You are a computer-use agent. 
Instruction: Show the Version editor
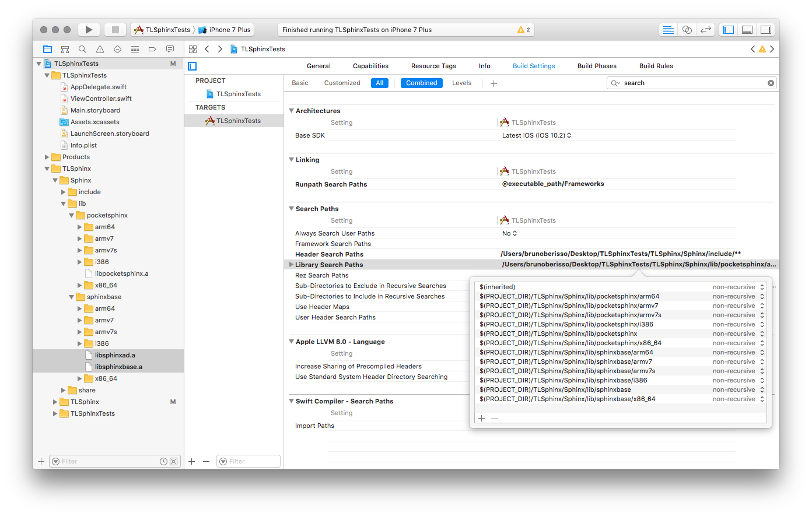pyautogui.click(x=706, y=30)
